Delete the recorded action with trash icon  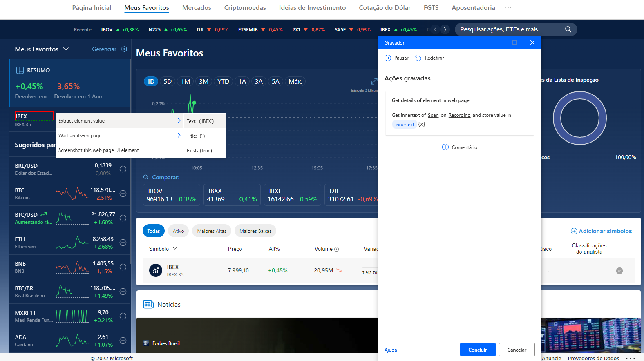pyautogui.click(x=524, y=100)
